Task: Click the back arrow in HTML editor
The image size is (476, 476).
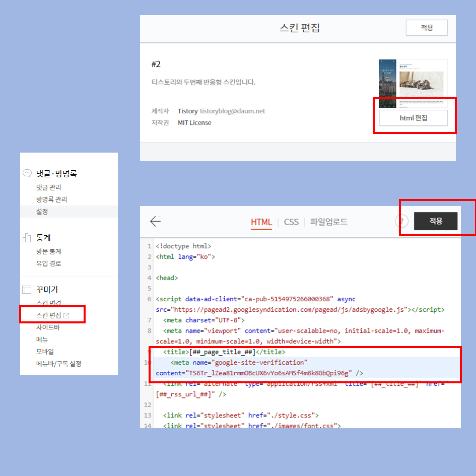Action: pyautogui.click(x=156, y=221)
